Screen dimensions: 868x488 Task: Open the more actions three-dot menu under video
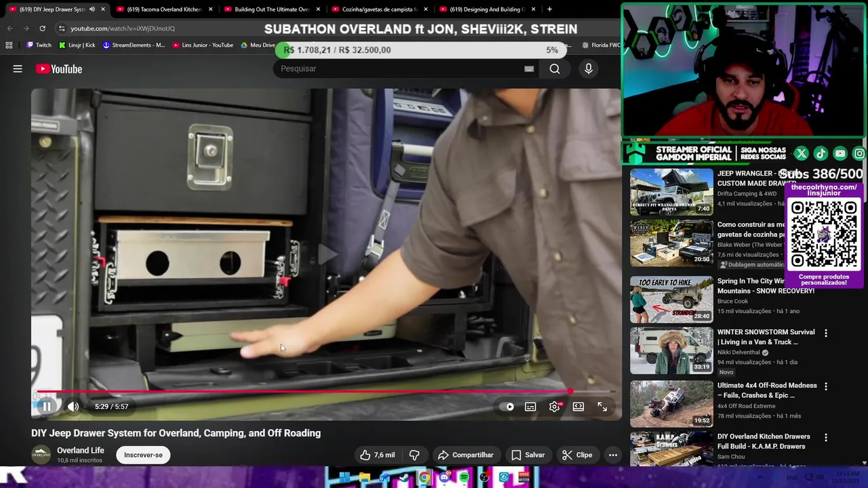pos(613,455)
